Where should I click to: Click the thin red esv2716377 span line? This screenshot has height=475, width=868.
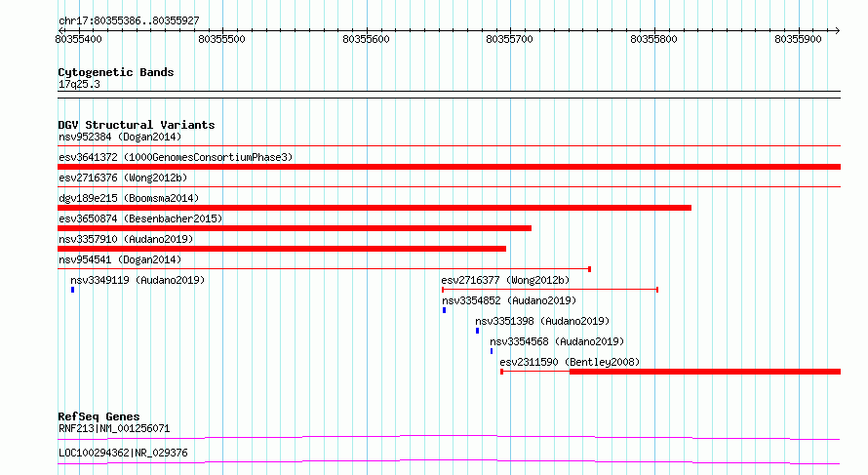pyautogui.click(x=550, y=290)
